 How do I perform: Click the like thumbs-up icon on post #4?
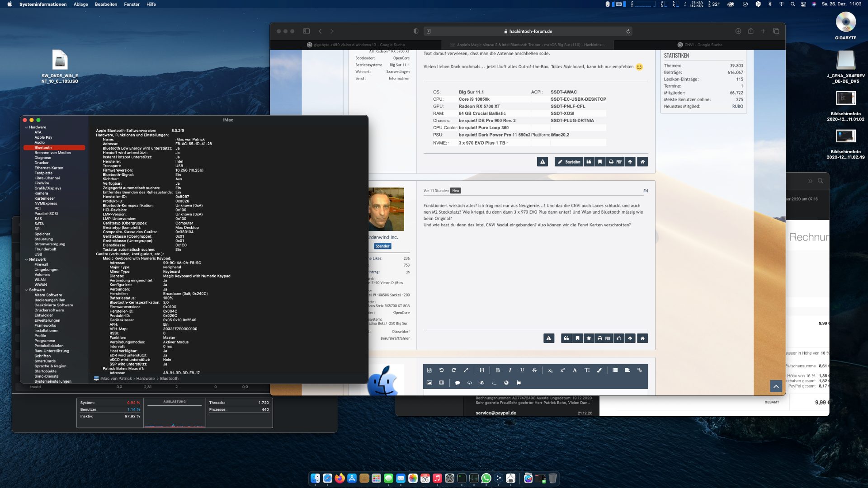click(619, 338)
